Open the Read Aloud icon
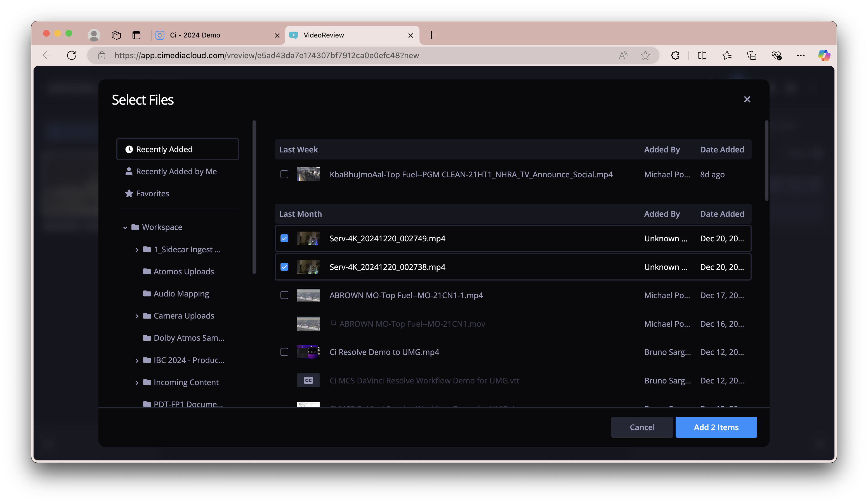 [623, 55]
